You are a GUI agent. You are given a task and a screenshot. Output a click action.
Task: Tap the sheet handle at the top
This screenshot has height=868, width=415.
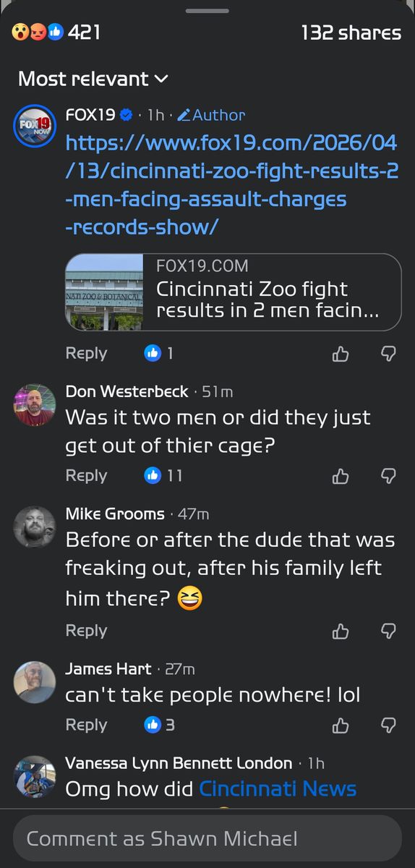tap(208, 11)
